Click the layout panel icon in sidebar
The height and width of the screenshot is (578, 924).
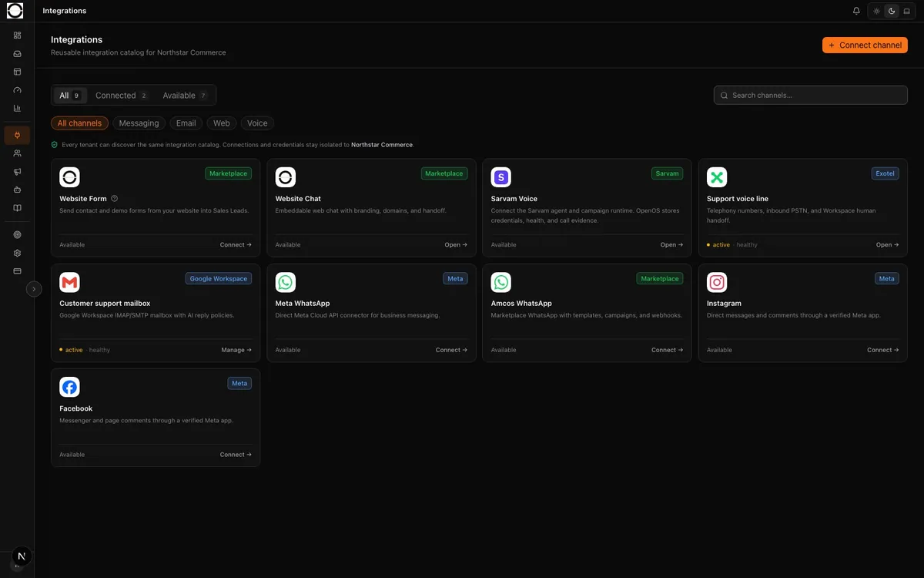coord(17,72)
